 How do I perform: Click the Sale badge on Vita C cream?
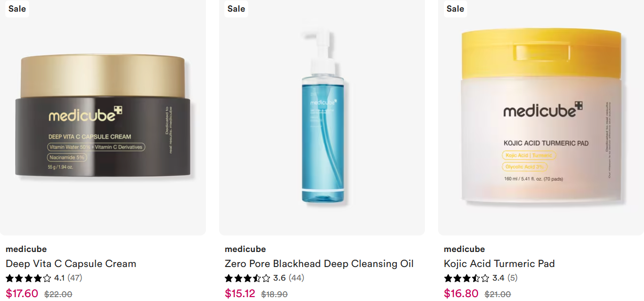tap(17, 9)
